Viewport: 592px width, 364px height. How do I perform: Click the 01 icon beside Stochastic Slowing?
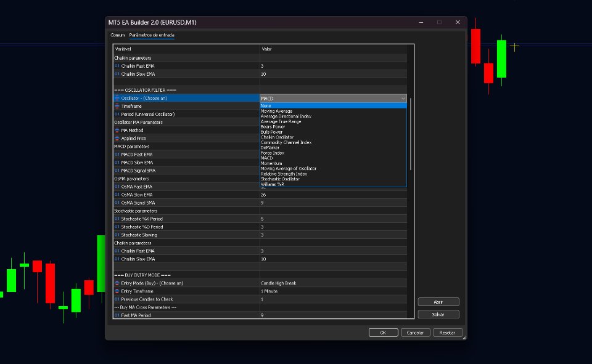tap(117, 235)
